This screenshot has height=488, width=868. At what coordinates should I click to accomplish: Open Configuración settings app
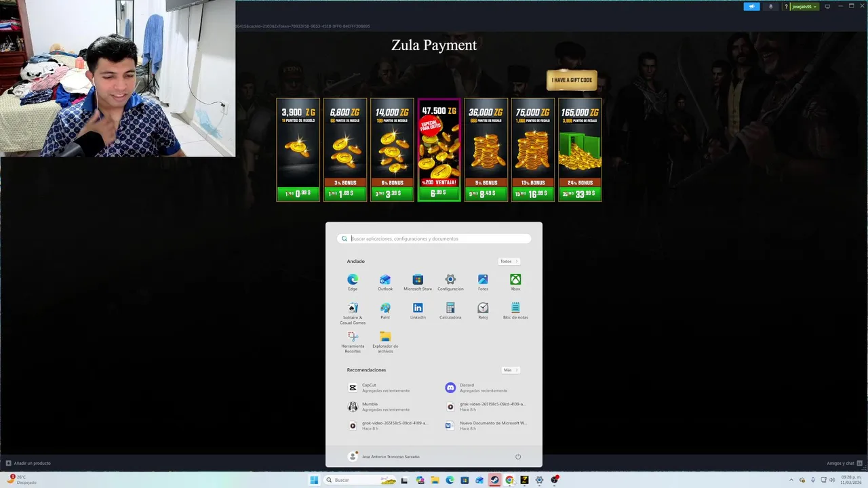(x=450, y=283)
